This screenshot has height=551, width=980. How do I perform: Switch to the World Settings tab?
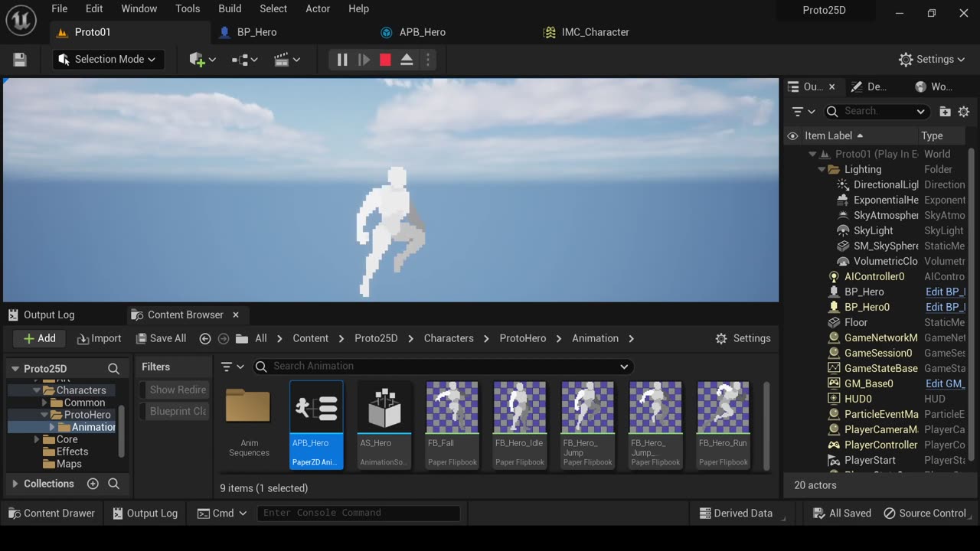click(934, 87)
